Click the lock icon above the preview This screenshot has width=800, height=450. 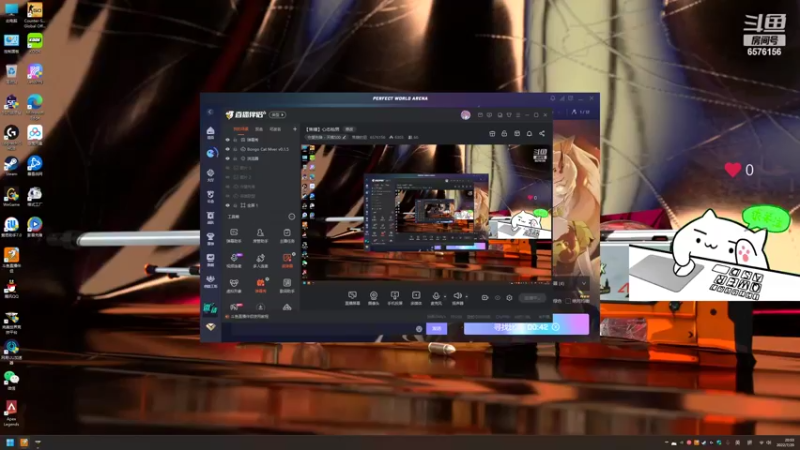click(504, 134)
